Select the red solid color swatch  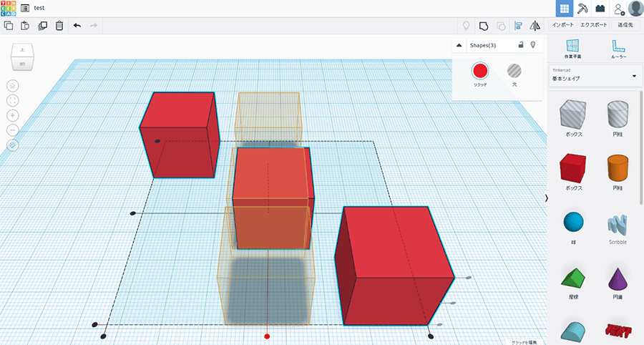pyautogui.click(x=480, y=70)
